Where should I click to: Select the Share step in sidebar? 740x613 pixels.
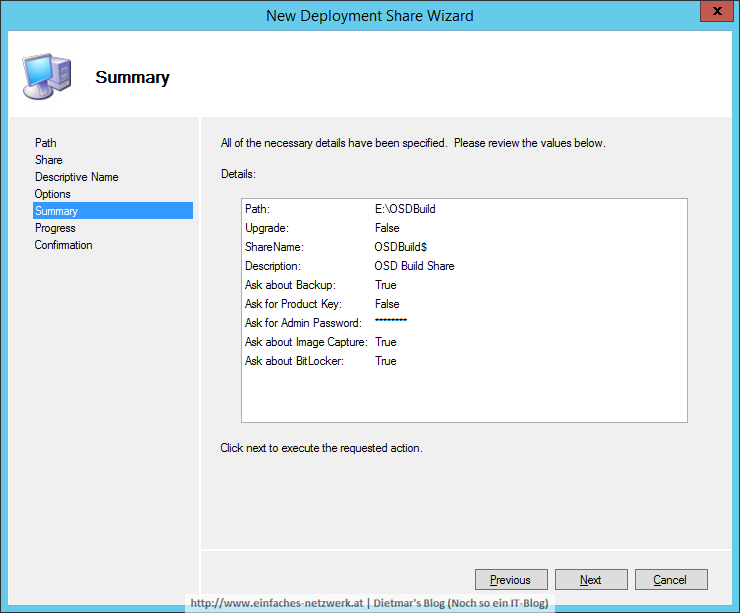[x=49, y=160]
